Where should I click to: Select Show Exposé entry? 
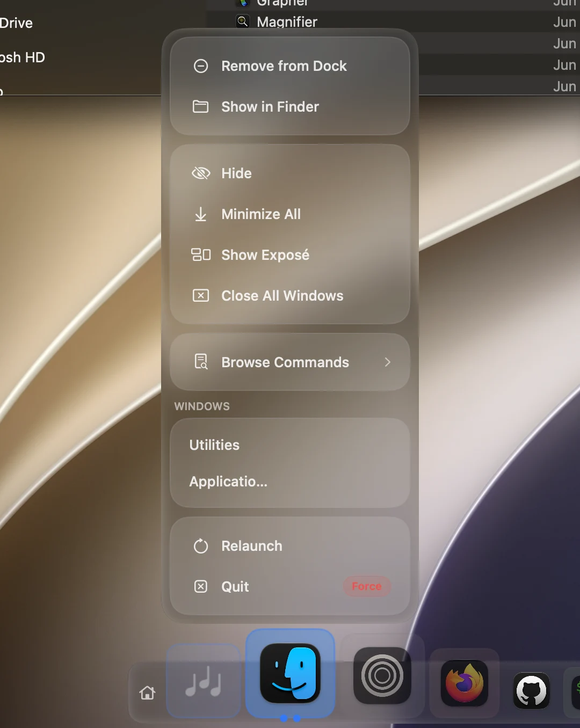290,255
